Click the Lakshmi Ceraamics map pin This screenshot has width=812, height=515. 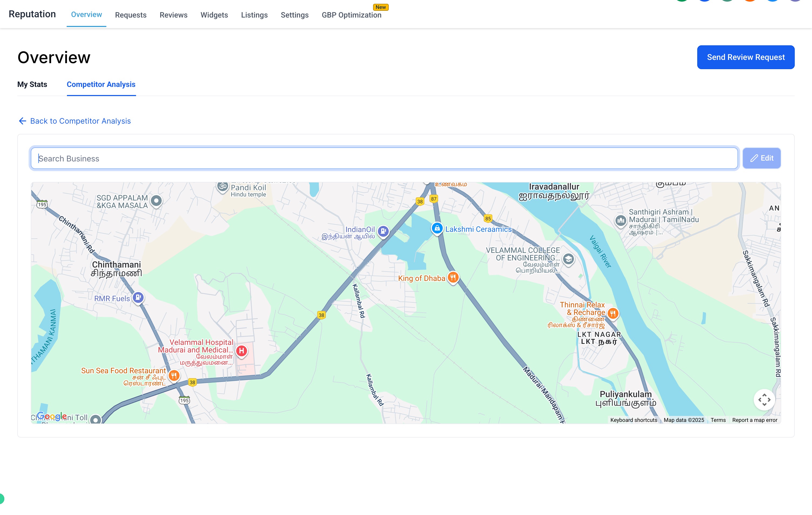click(x=437, y=228)
